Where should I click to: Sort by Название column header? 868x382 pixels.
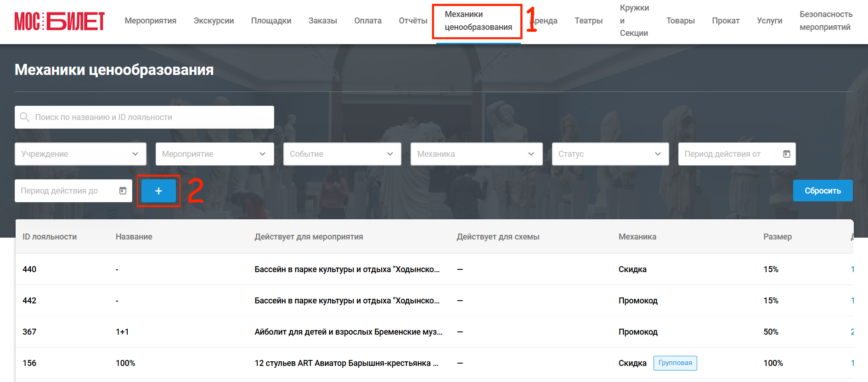pos(134,237)
